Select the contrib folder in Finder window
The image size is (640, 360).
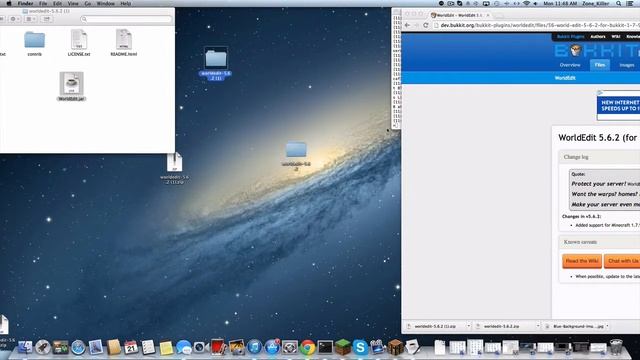tap(34, 43)
